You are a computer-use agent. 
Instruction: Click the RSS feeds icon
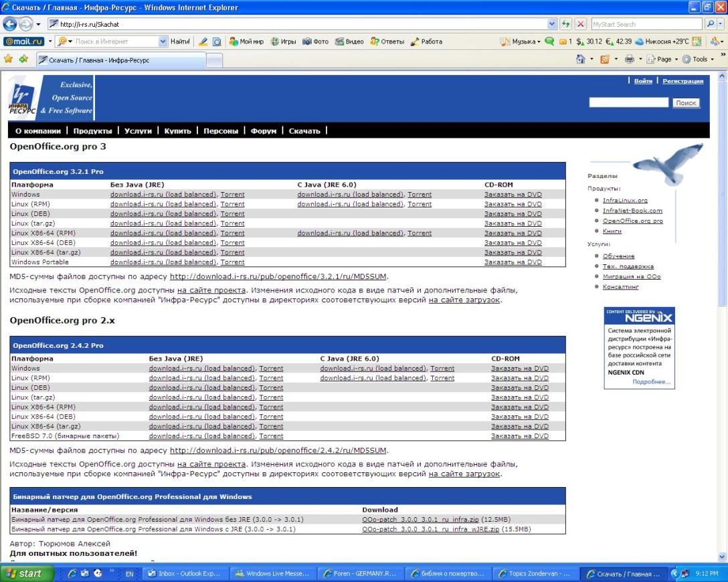pos(604,59)
